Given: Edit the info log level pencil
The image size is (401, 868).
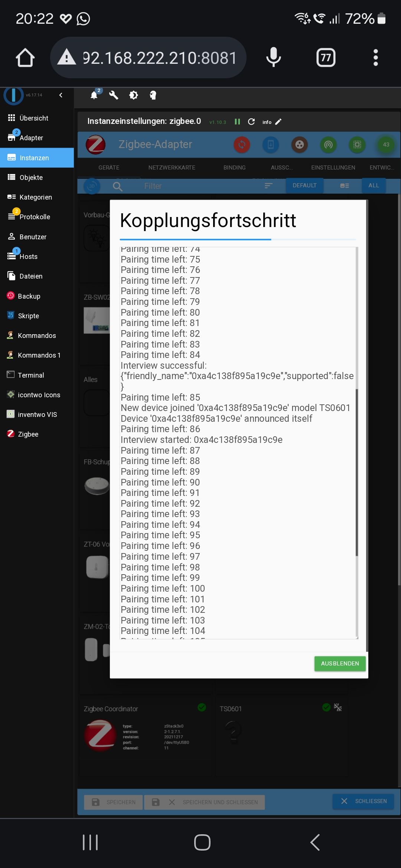Looking at the screenshot, I should pyautogui.click(x=278, y=122).
